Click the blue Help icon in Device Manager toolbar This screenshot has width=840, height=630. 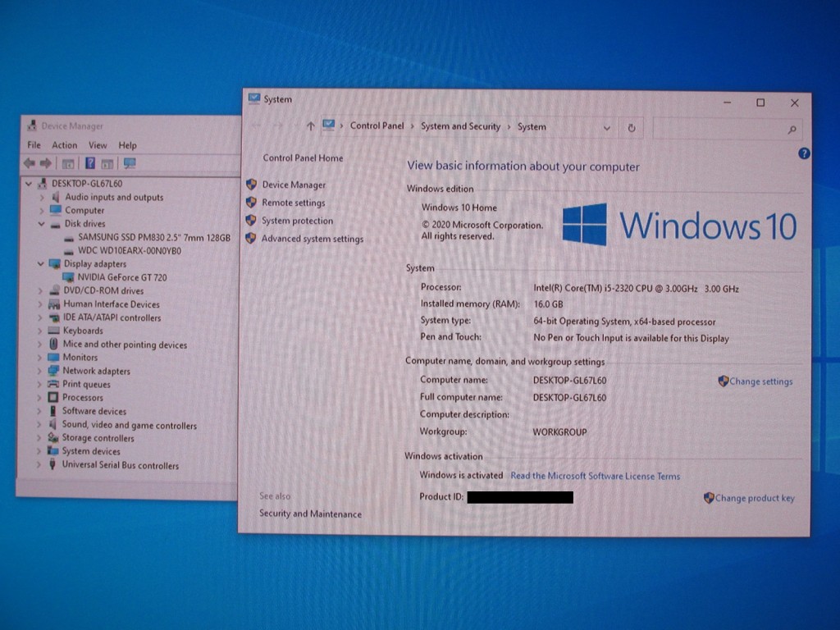pos(90,163)
